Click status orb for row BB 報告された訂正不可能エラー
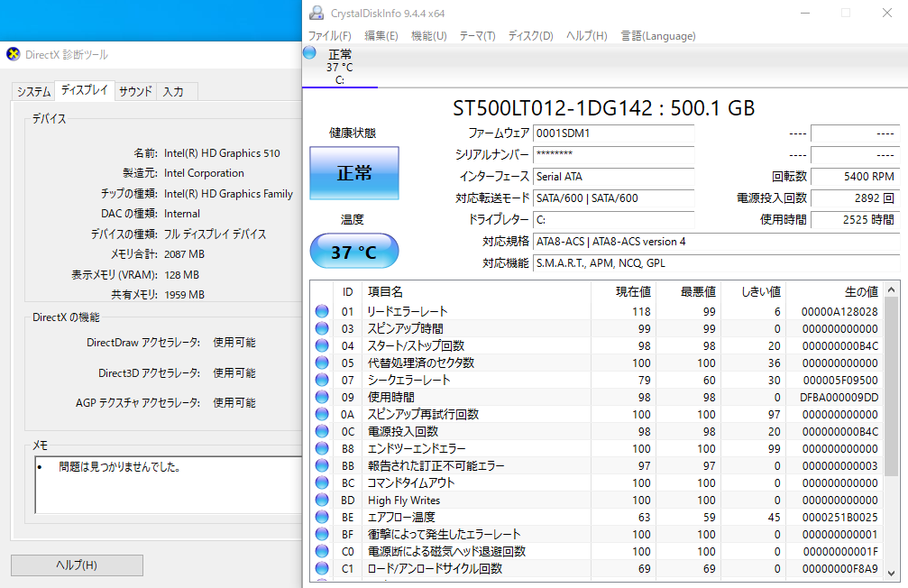The image size is (908, 588). pyautogui.click(x=322, y=465)
